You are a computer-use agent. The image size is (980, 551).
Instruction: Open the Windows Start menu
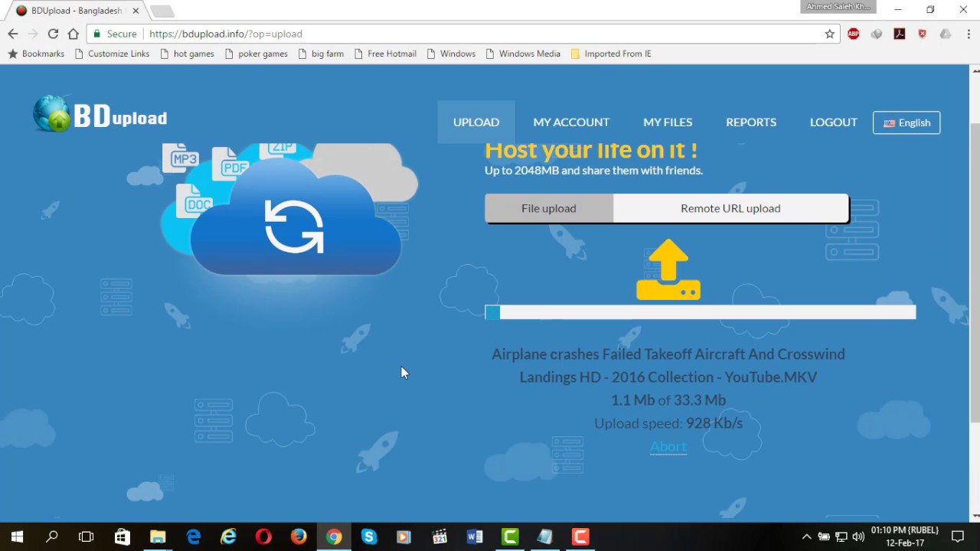coord(17,536)
